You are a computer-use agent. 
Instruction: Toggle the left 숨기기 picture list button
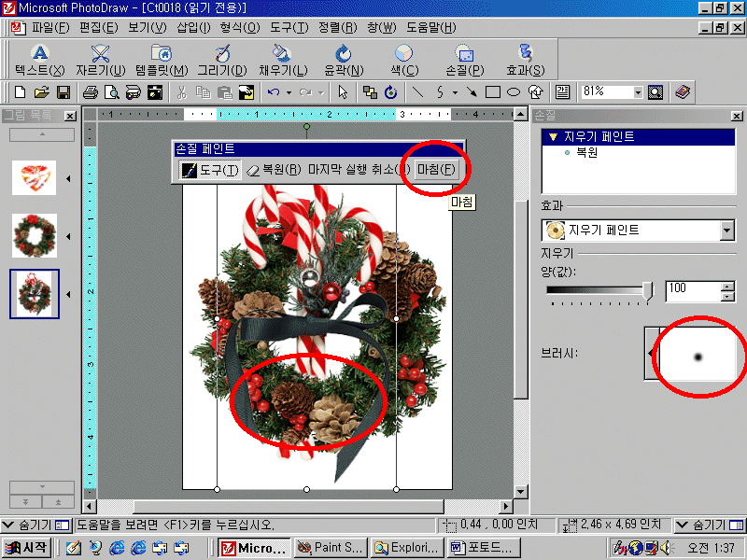pos(35,525)
